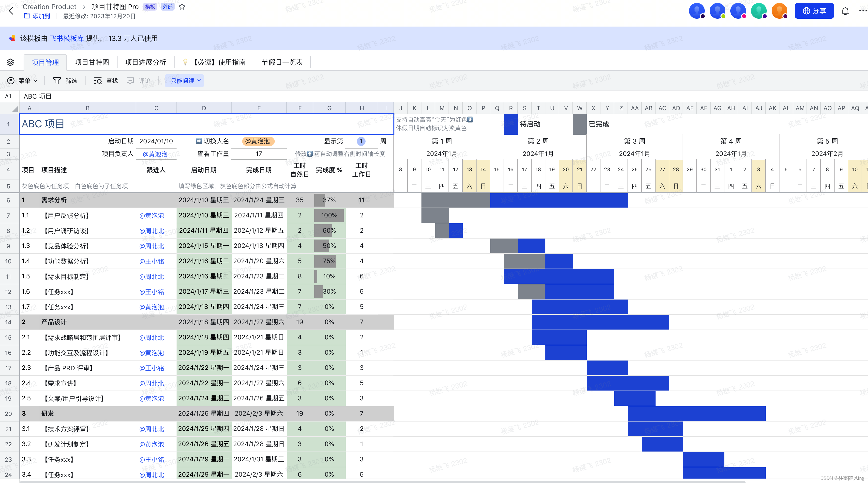868x483 pixels.
Task: Expand task row 2 产品设计 section
Action: coord(8,322)
